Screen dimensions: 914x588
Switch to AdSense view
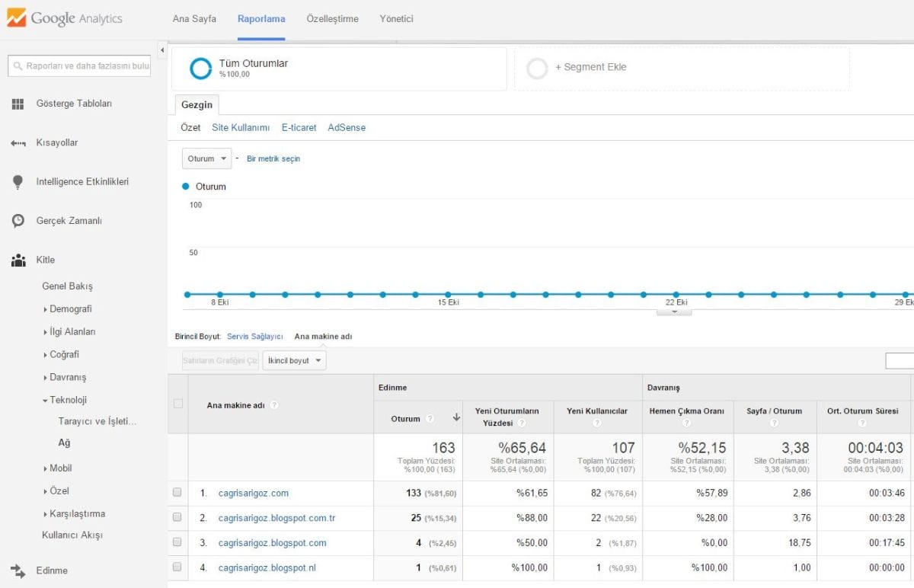click(347, 128)
